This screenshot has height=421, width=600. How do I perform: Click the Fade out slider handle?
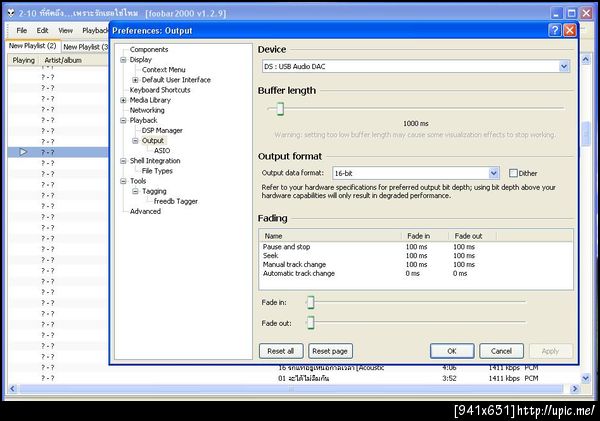[x=311, y=323]
